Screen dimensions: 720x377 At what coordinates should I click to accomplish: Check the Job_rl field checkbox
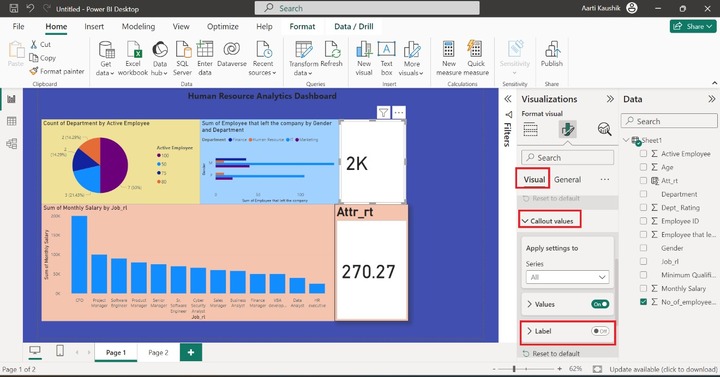point(643,261)
